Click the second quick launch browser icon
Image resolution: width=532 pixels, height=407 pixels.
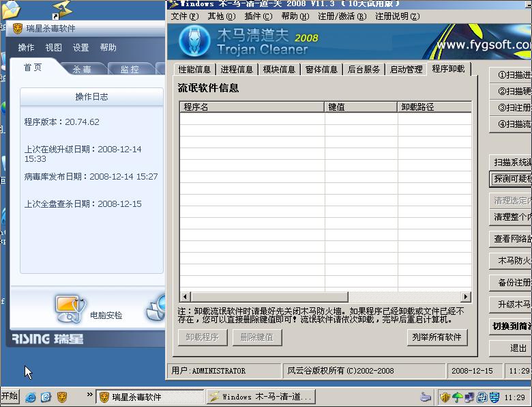click(46, 397)
